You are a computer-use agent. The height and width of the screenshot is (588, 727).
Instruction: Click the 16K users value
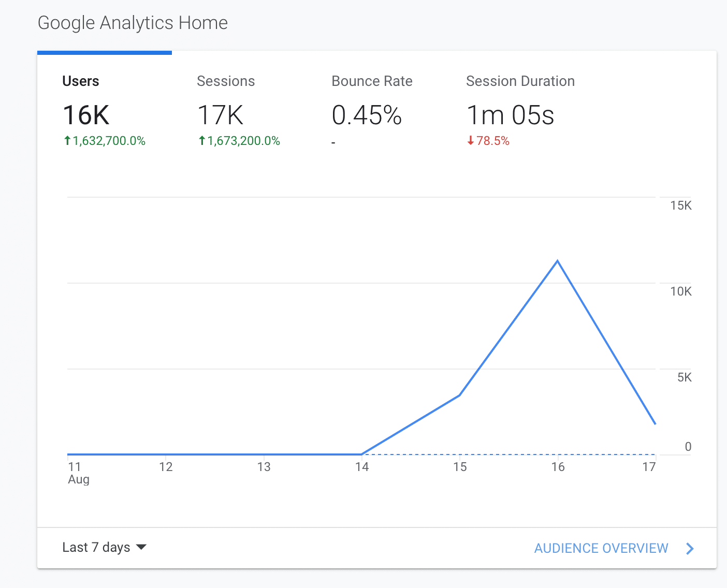tap(86, 115)
